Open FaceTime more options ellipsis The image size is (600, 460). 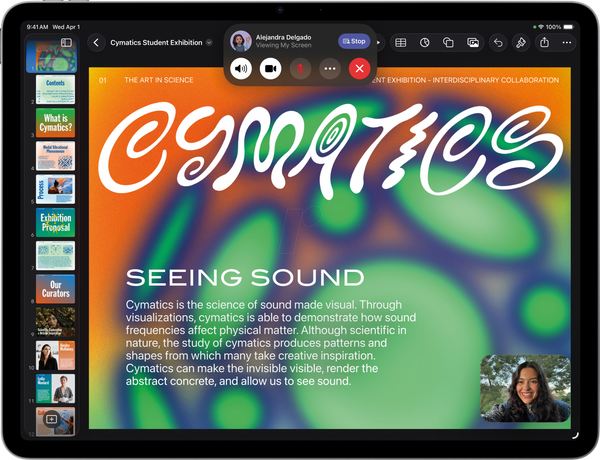330,69
